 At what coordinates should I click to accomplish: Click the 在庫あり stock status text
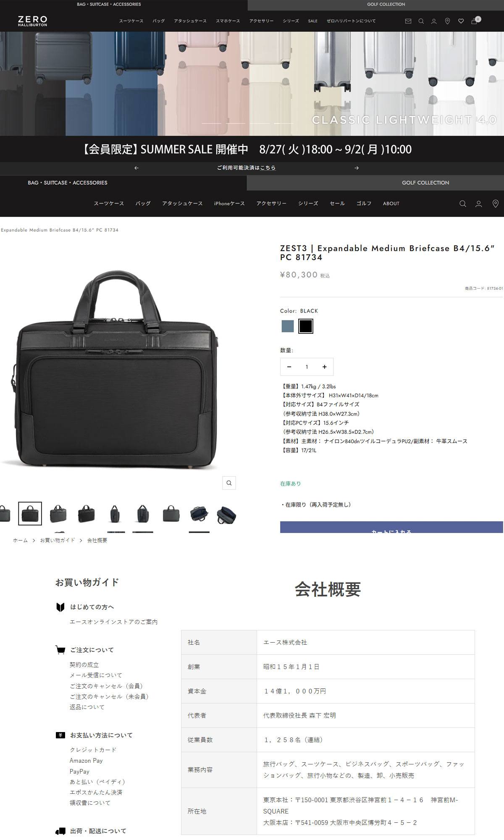pyautogui.click(x=290, y=484)
